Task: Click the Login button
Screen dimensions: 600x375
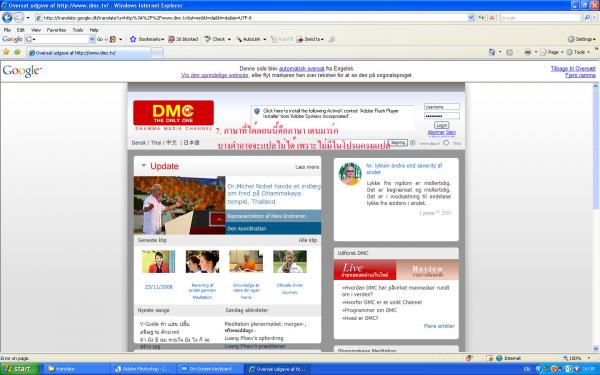Action: tap(441, 125)
